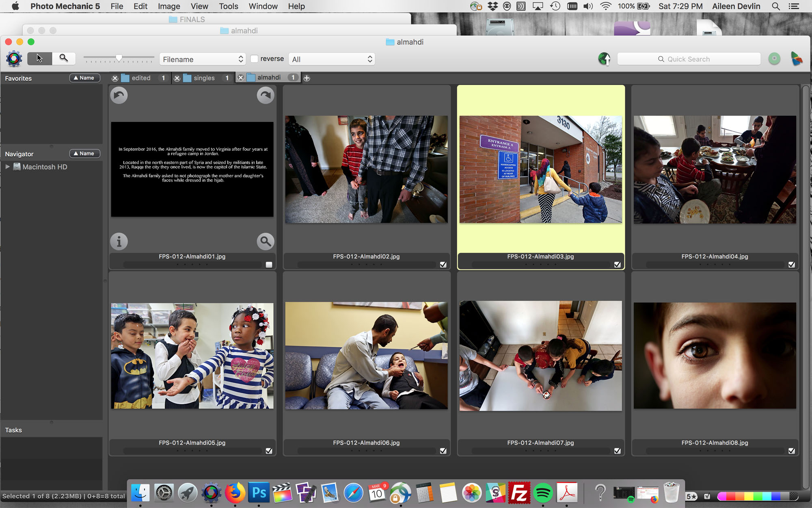Rotate the Almahdi01 thumbnail counter-clockwise

(x=119, y=96)
